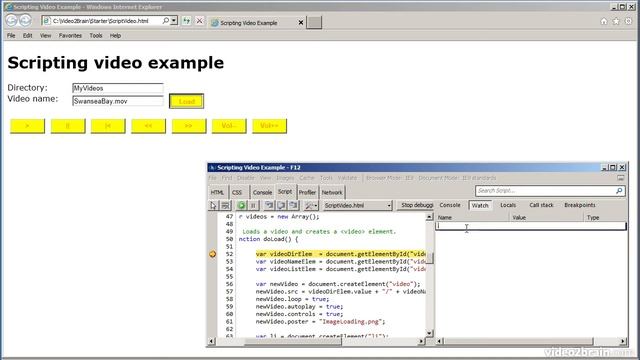
Task: Open the Edit menu in Internet Explorer
Action: tap(27, 36)
